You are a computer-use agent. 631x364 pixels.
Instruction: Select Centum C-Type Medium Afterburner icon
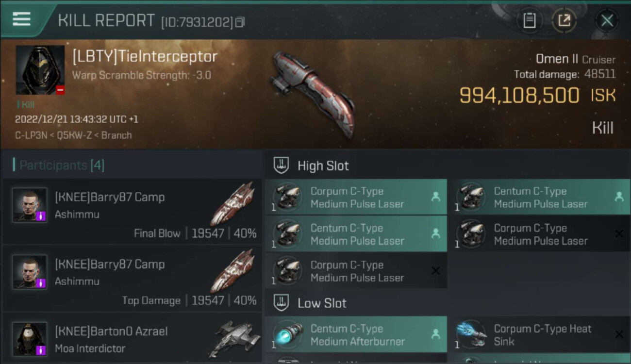[287, 335]
